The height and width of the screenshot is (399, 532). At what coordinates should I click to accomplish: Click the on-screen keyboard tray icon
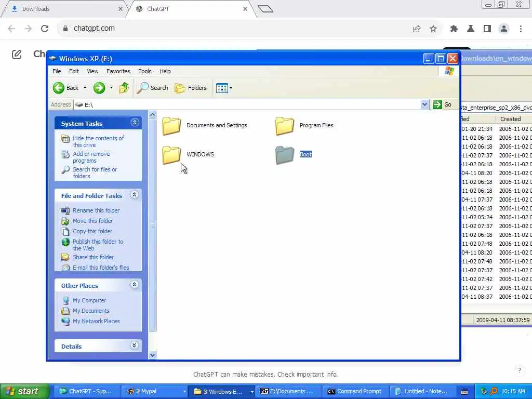click(465, 392)
